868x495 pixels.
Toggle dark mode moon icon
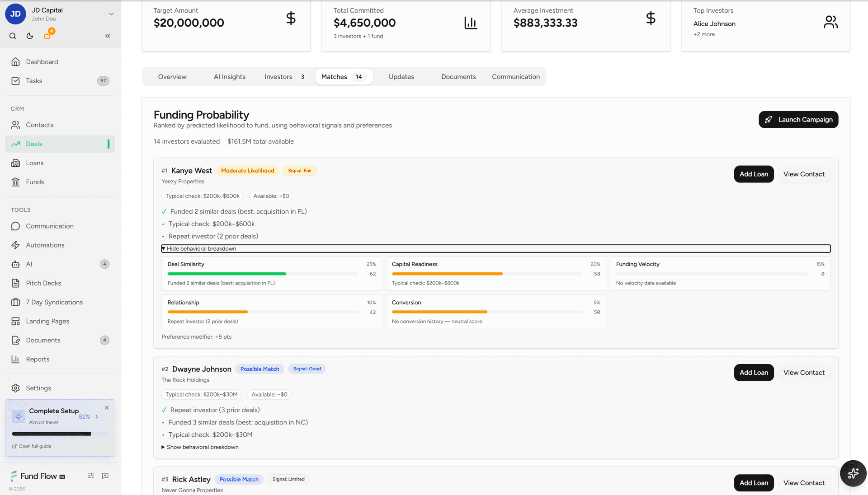[x=30, y=36]
